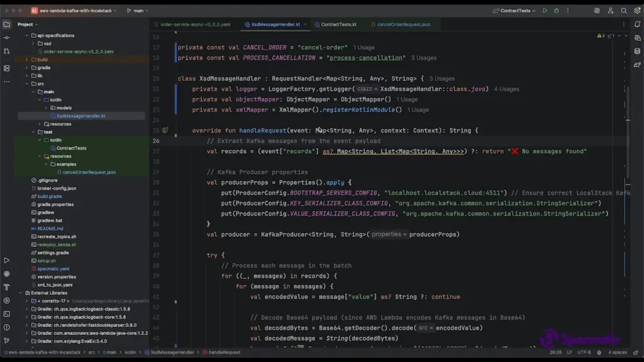The image size is (644, 362).
Task: Open the Database tool window
Action: [x=637, y=52]
